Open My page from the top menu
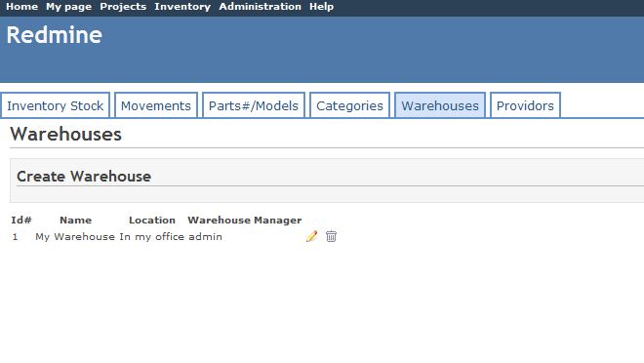 coord(68,7)
